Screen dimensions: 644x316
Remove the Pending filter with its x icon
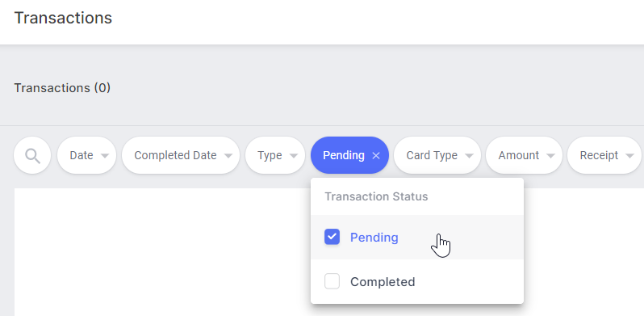[375, 155]
